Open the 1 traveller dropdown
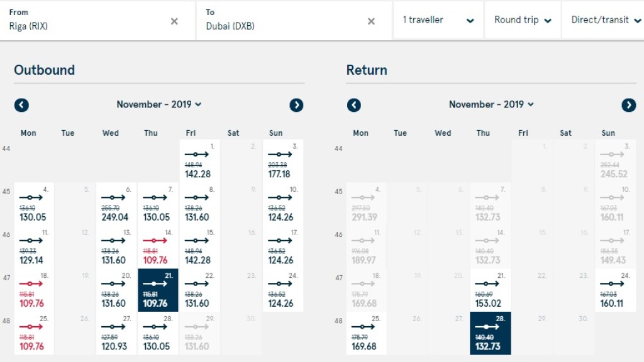 (x=438, y=20)
